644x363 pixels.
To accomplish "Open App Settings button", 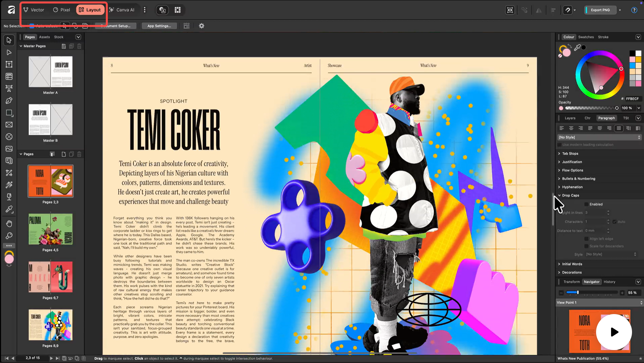I will (159, 26).
